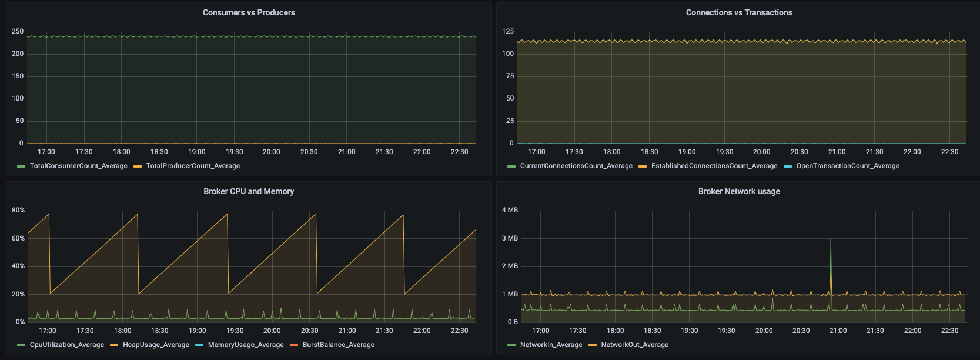Click 18:30 x-axis label in CPU panel
The height and width of the screenshot is (360, 980).
159,331
